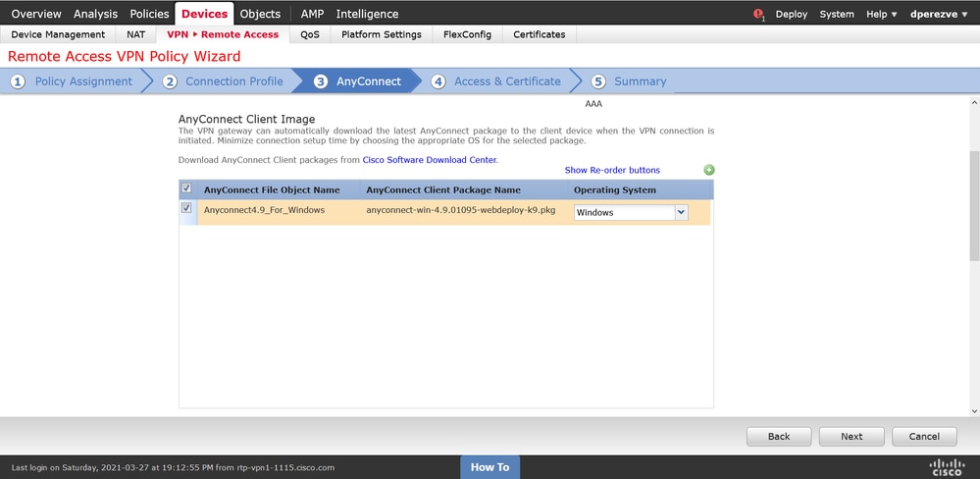Open the AMP menu
980x479 pixels.
pyautogui.click(x=312, y=14)
